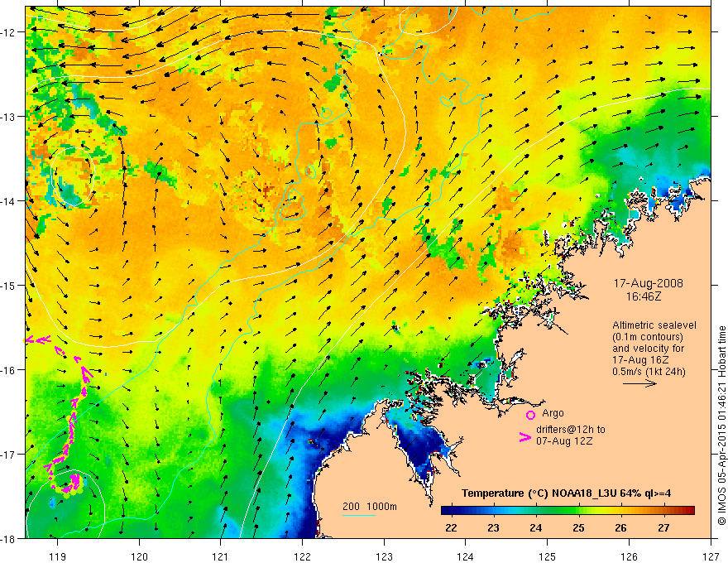Screen dimensions: 728x563
Task: Click the colorbar tick label 25
Action: pyautogui.click(x=578, y=527)
